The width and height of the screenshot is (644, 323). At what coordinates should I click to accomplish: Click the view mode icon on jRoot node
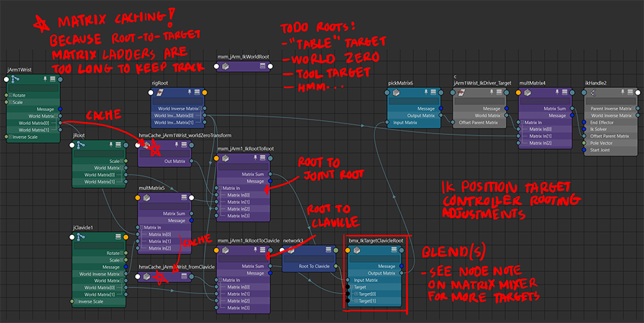(x=118, y=144)
